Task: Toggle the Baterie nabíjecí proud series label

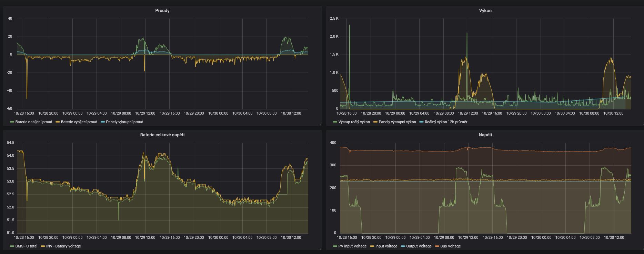Action: [x=33, y=122]
